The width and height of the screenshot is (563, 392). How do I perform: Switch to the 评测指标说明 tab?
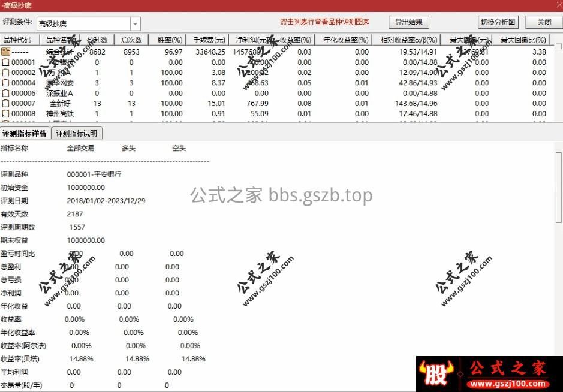[77, 134]
